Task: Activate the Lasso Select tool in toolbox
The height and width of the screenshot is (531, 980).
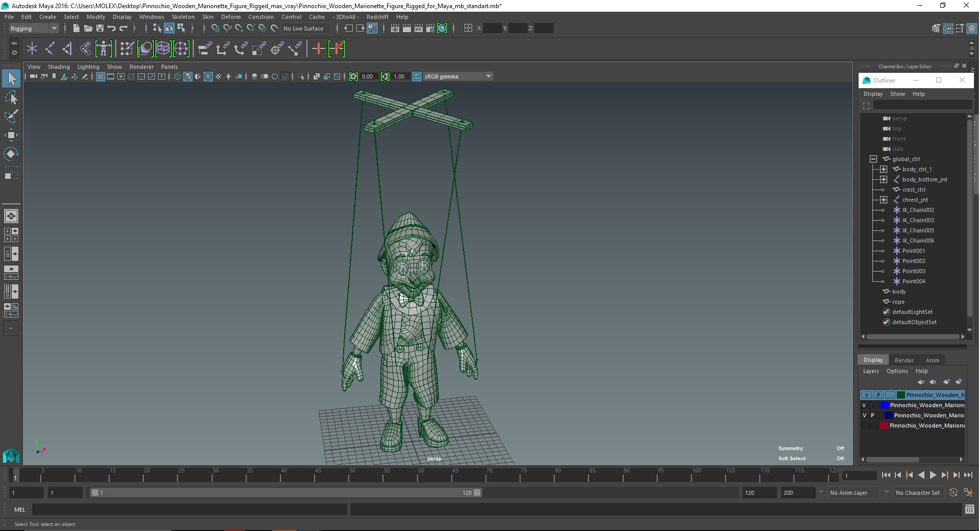Action: [11, 97]
